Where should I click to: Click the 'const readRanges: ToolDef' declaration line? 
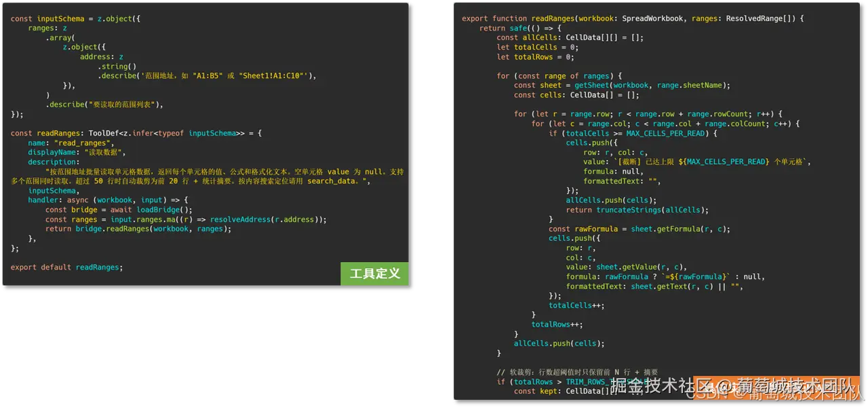click(136, 134)
